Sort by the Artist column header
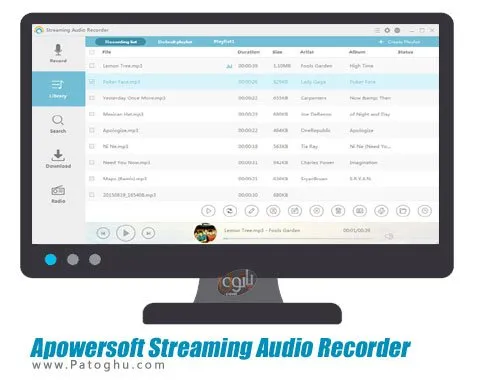 coord(307,52)
